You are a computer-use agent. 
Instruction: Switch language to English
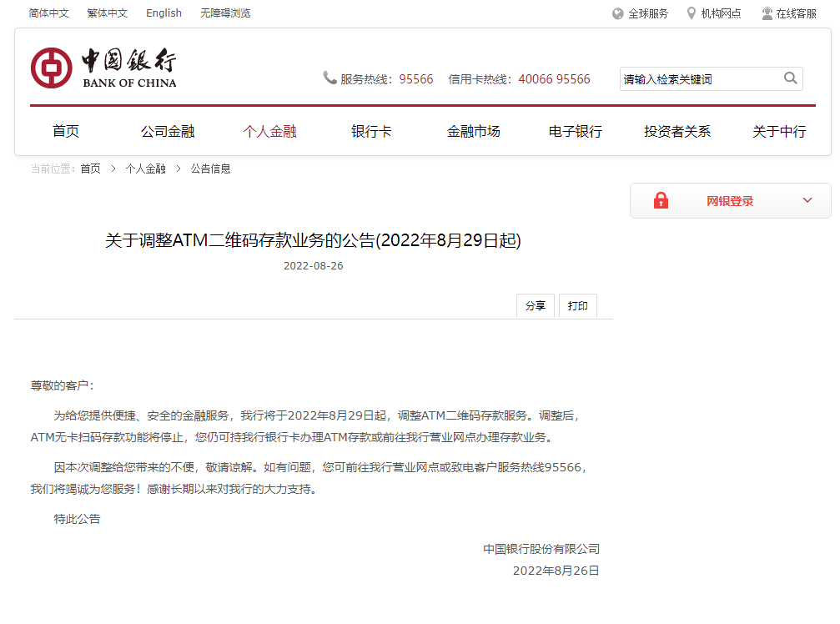click(164, 13)
